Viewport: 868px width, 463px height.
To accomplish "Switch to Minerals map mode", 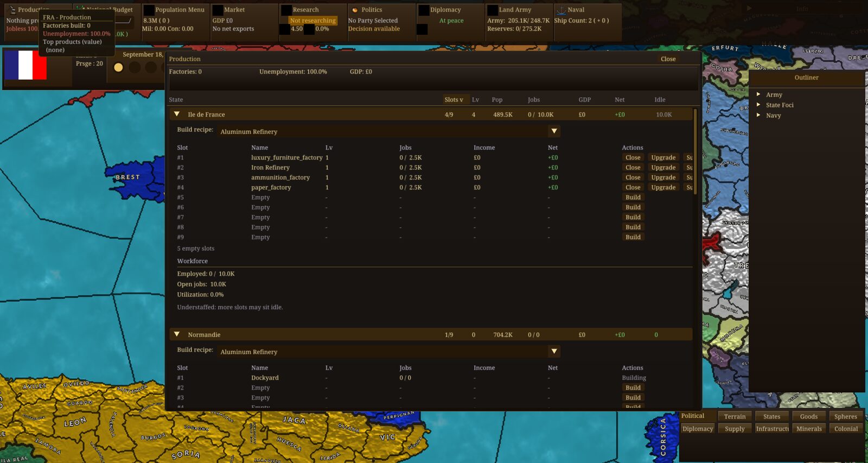I will pos(808,428).
